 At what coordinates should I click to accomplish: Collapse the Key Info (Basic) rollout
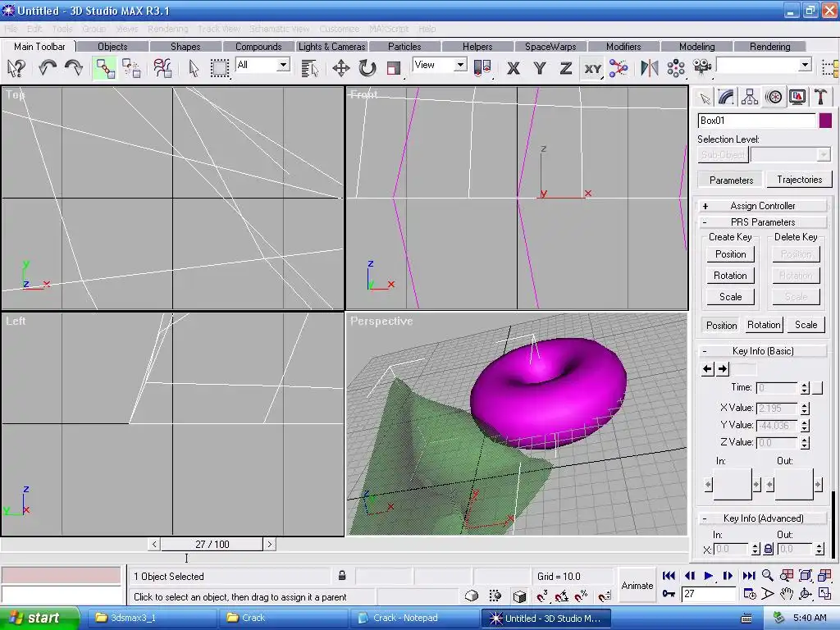[x=764, y=351]
